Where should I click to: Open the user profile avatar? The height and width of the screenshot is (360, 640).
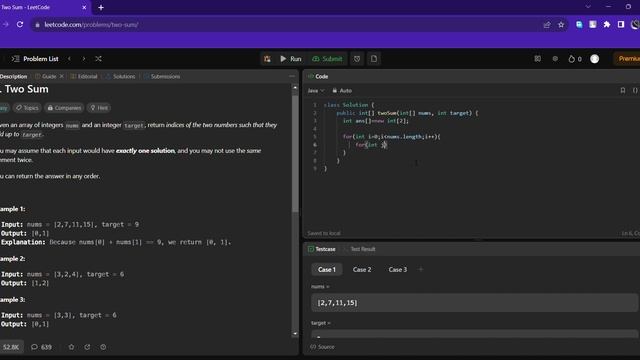(x=595, y=59)
